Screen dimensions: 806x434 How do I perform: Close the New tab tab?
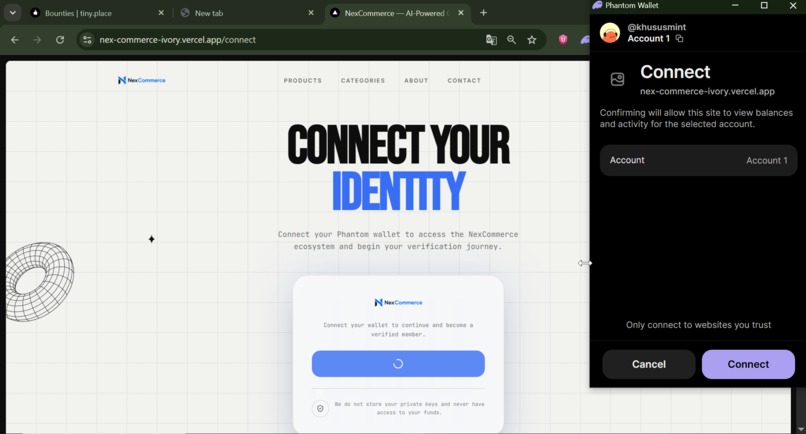311,13
